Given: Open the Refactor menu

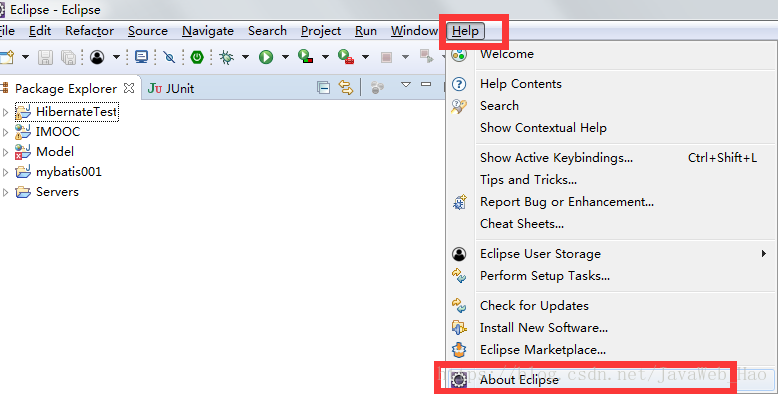Looking at the screenshot, I should (x=89, y=31).
